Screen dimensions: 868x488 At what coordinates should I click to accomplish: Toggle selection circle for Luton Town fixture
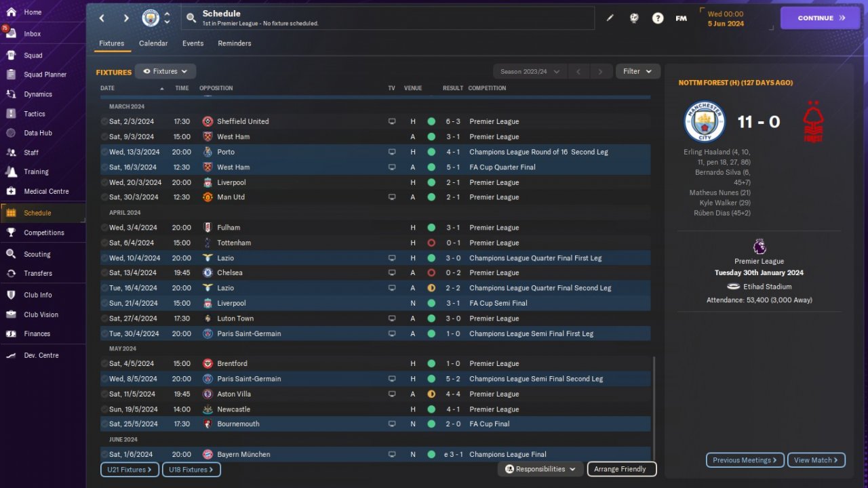104,319
